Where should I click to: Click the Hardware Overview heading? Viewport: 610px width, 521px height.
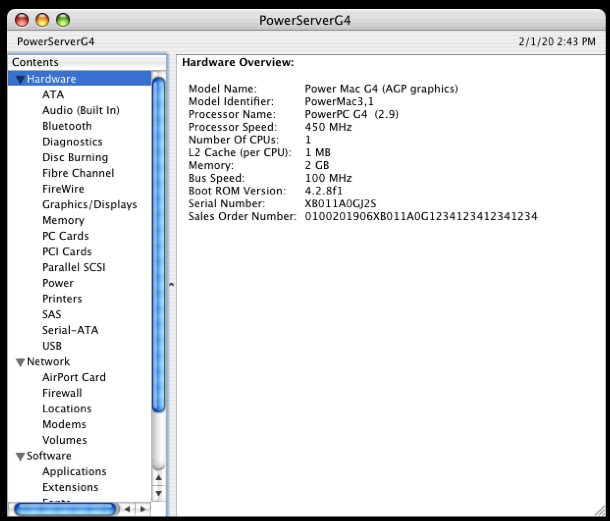click(x=238, y=62)
